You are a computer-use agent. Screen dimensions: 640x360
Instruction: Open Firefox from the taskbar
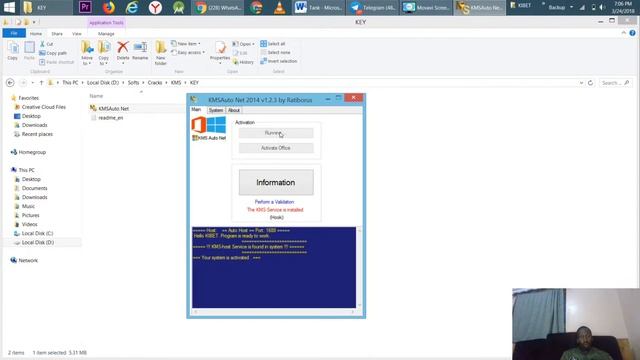coord(109,7)
